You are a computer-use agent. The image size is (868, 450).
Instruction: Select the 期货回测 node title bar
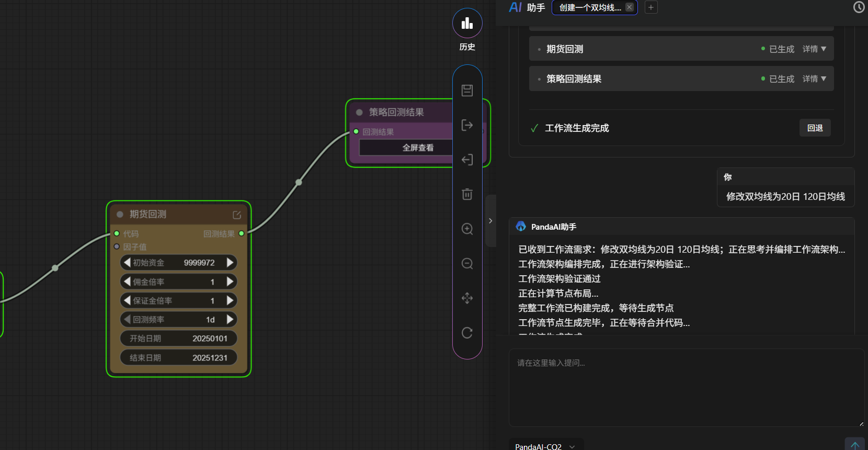[x=179, y=215]
